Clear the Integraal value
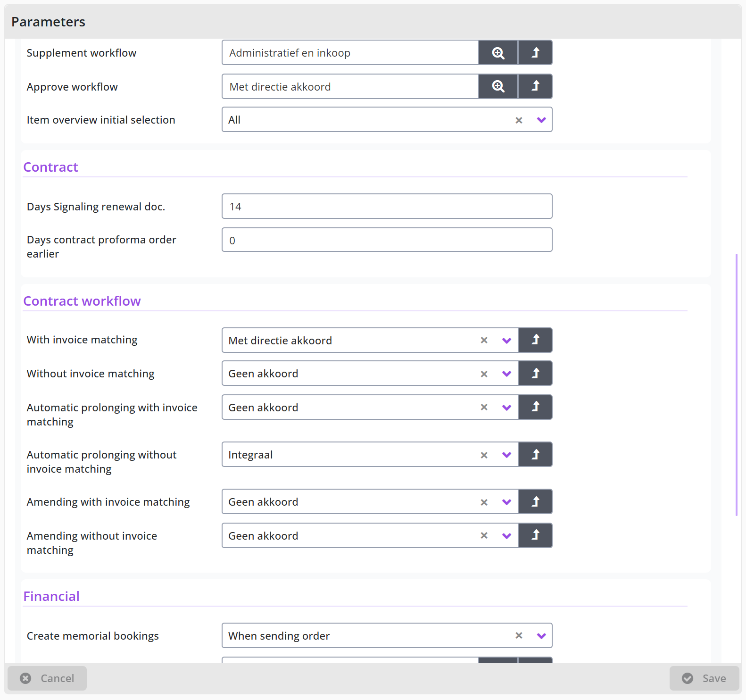 point(484,455)
